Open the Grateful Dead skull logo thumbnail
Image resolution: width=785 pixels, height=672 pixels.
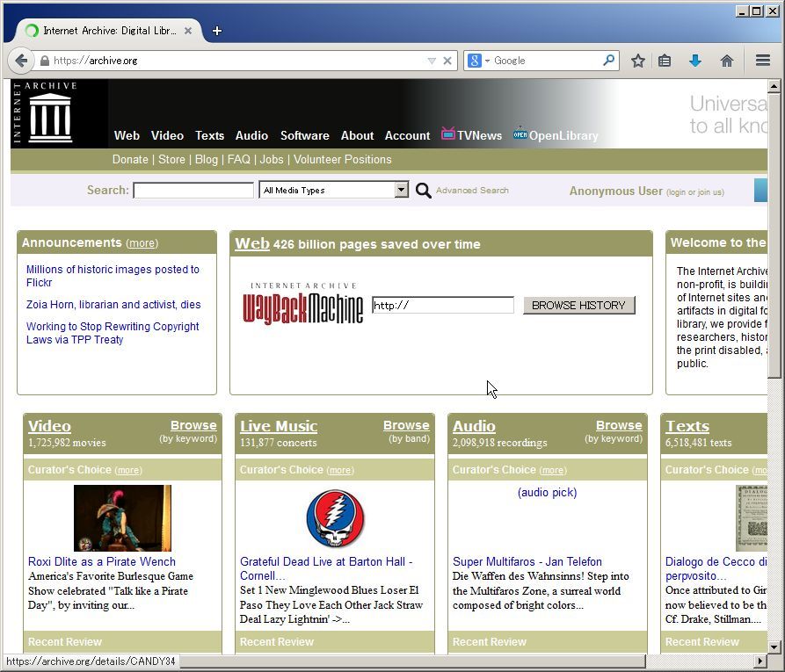point(335,518)
